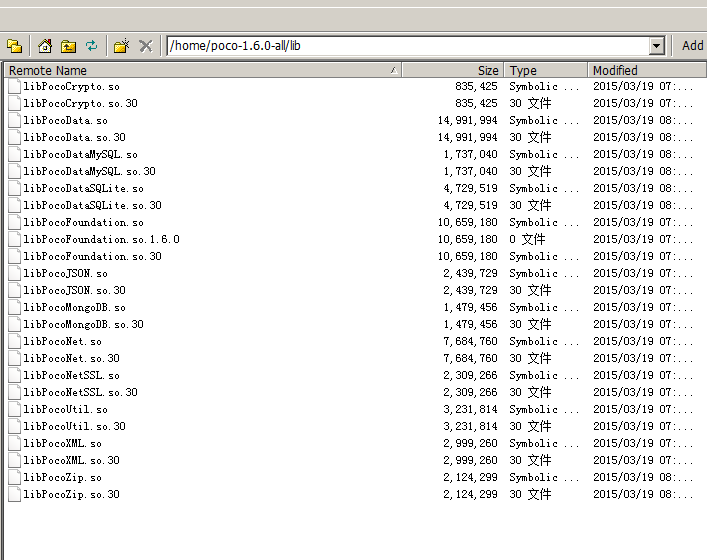Click the file icon of libPocoNet.so
707x560 pixels.
14,341
